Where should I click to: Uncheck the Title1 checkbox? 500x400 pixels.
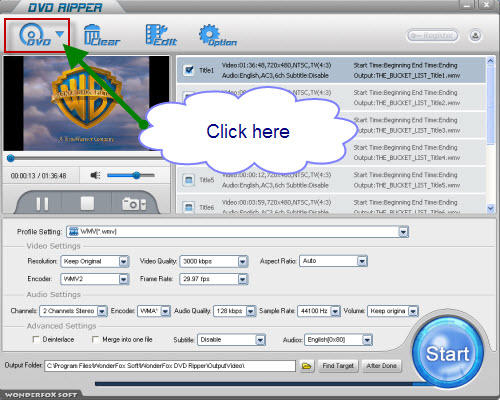click(189, 70)
